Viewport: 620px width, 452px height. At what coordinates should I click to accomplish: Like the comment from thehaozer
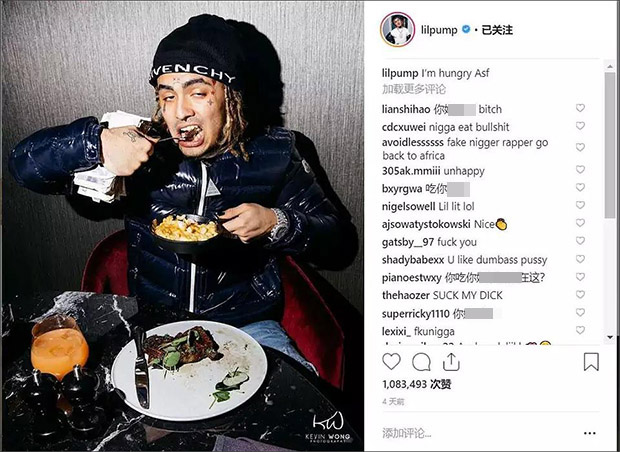[x=580, y=294]
